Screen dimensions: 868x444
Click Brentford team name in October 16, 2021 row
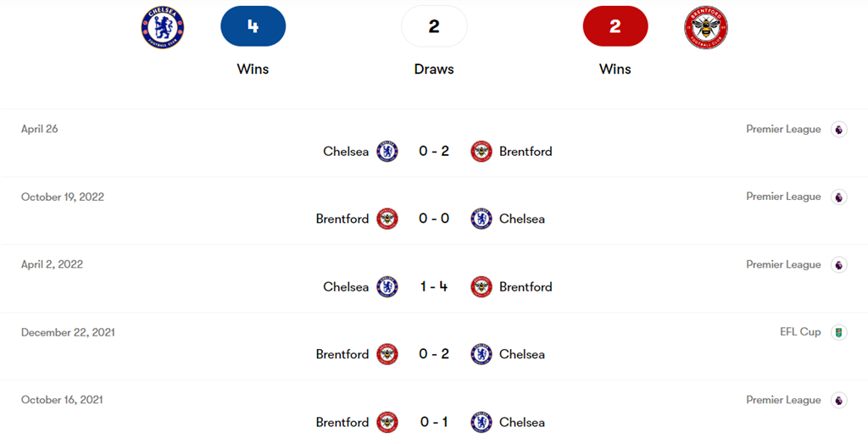point(342,422)
